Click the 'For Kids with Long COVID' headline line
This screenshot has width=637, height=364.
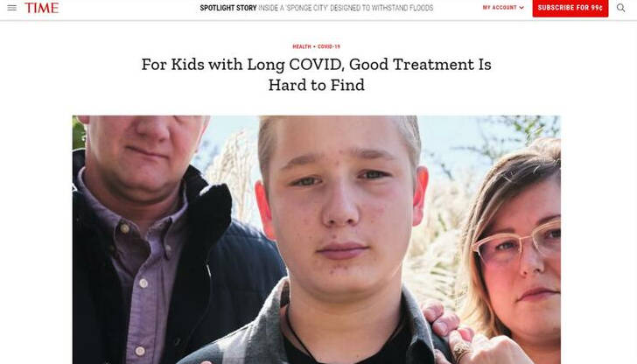coord(317,65)
